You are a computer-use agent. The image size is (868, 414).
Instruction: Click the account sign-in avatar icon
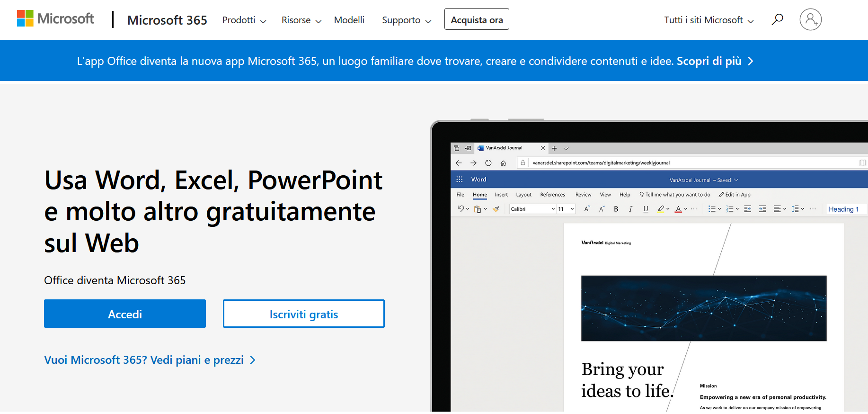click(810, 19)
